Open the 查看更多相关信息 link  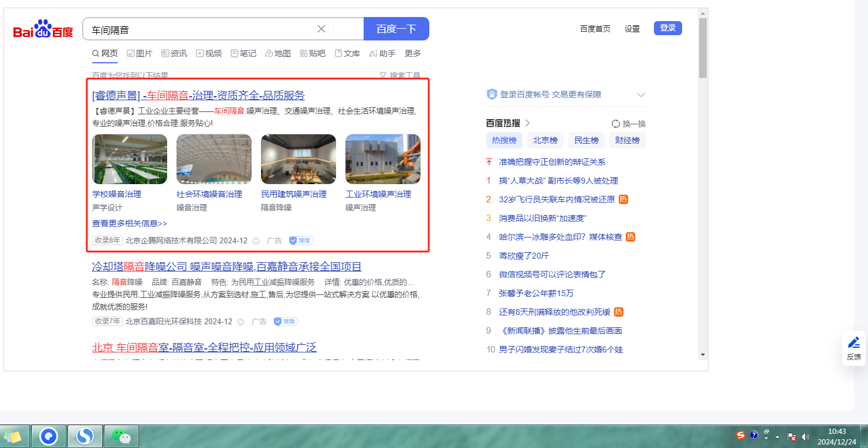[x=130, y=223]
